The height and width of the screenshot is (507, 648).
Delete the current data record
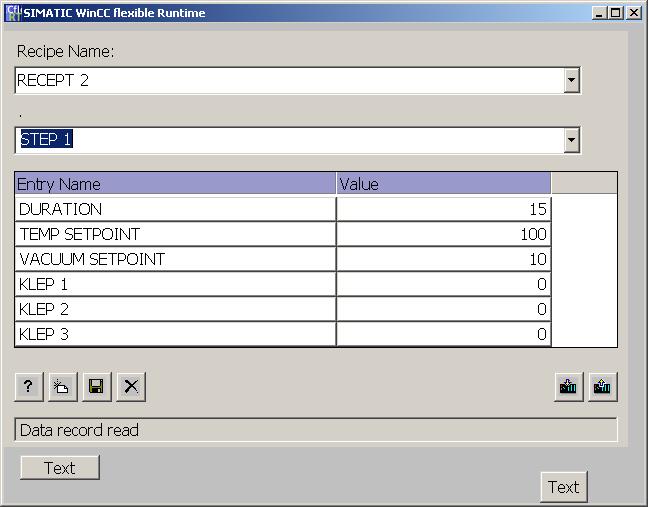click(130, 387)
